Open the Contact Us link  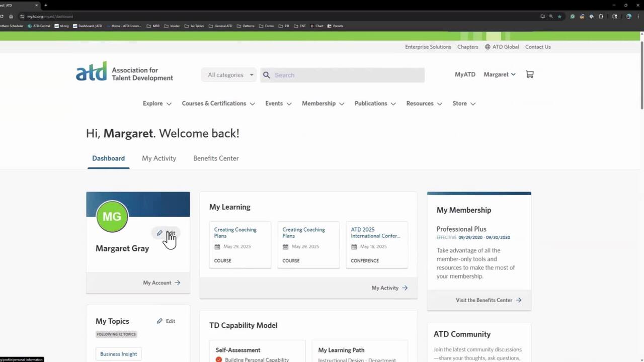538,47
